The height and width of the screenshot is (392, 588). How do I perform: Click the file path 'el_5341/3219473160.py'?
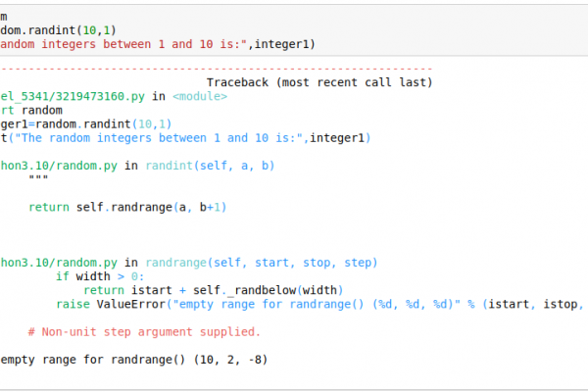(73, 96)
